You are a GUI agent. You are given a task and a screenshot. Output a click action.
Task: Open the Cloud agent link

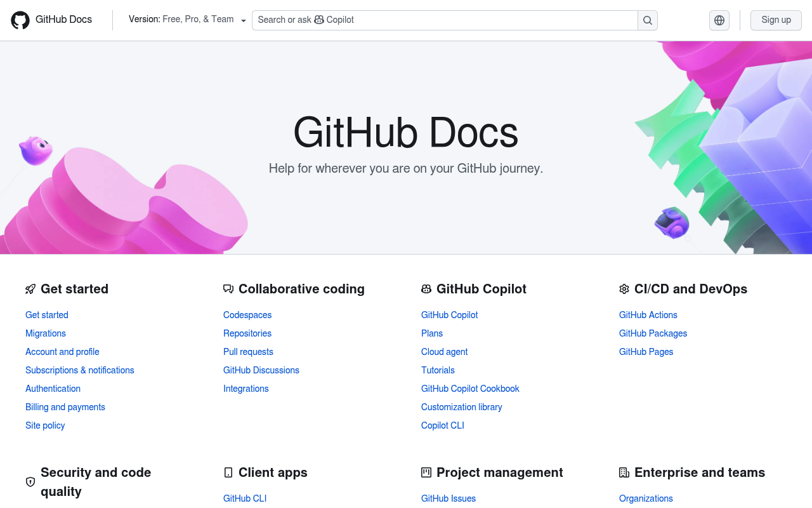(445, 352)
